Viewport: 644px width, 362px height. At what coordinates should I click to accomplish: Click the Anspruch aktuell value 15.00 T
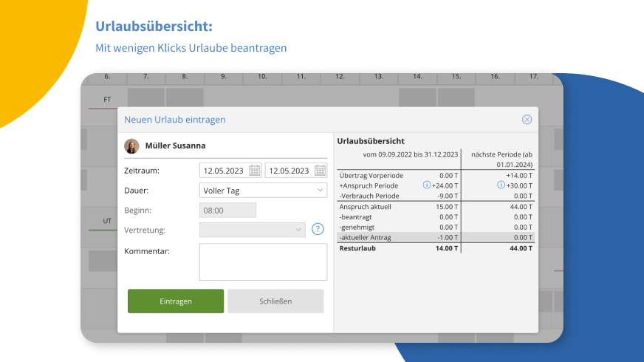pyautogui.click(x=447, y=207)
